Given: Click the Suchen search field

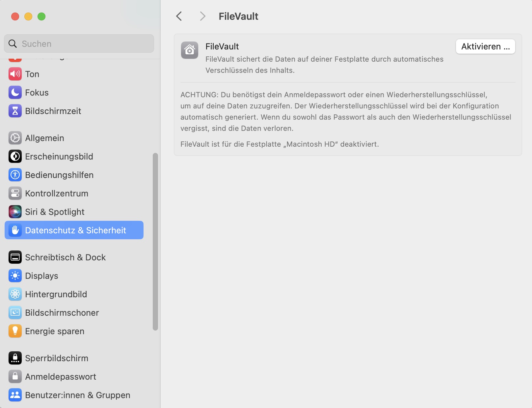Looking at the screenshot, I should (x=79, y=44).
